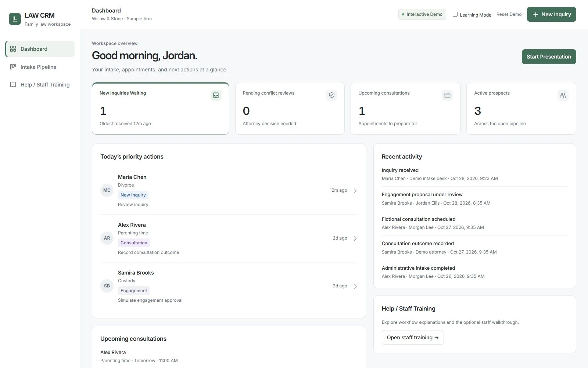Go to Dashboard in the sidebar
Viewport: 588px width, 368px height.
pyautogui.click(x=40, y=49)
